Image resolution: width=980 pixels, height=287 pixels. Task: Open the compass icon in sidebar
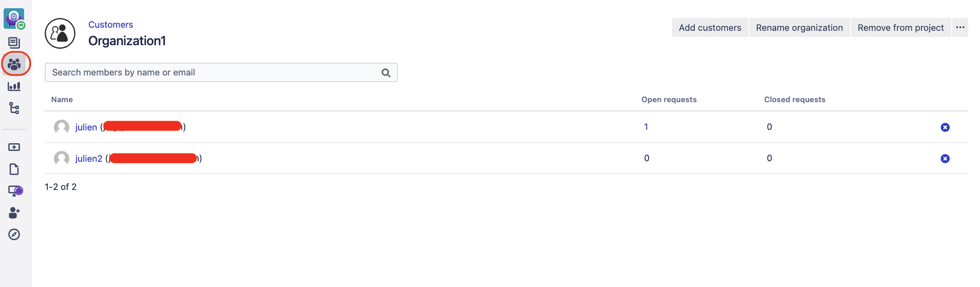14,235
